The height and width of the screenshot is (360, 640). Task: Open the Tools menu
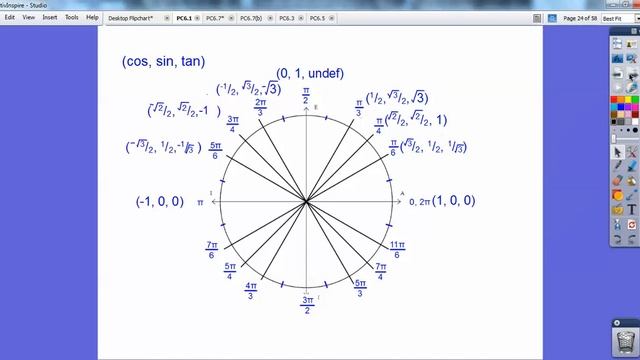click(71, 18)
